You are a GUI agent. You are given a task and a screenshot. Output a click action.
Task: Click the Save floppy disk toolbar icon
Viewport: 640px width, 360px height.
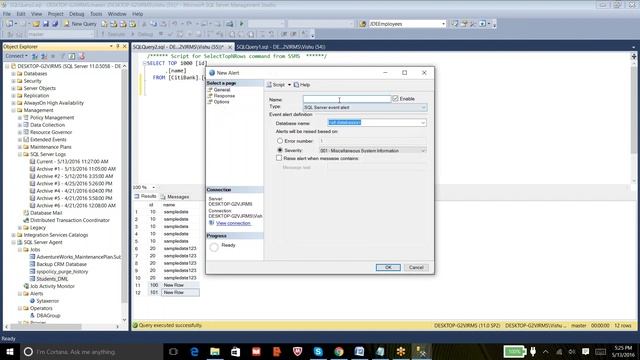pos(46,24)
